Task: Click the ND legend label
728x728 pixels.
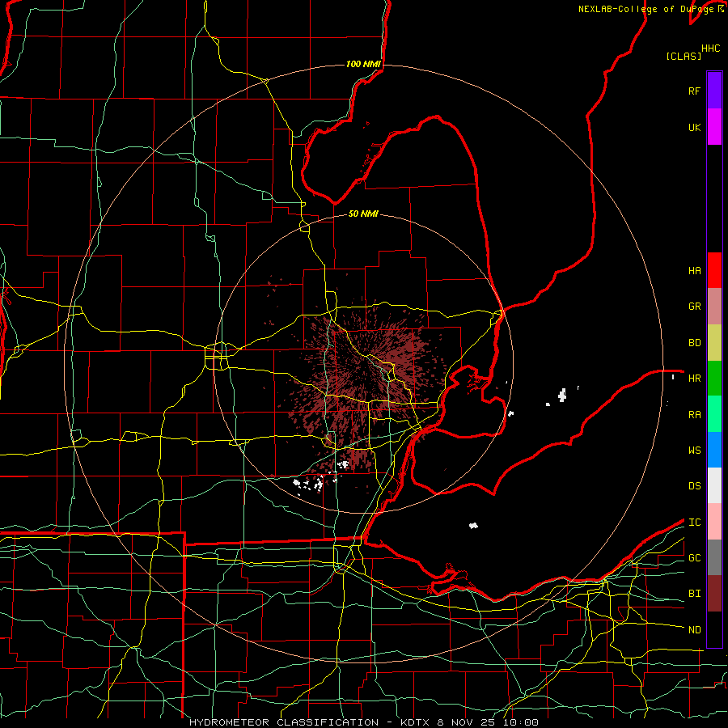Action: [694, 630]
